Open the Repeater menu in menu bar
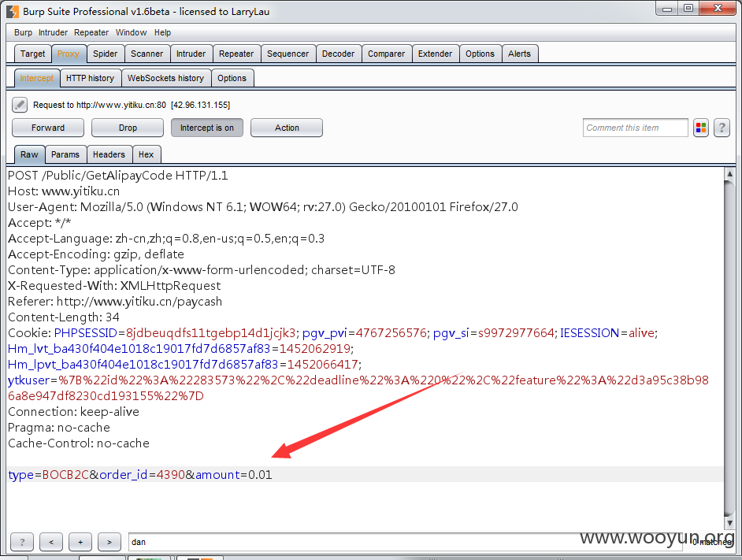Screen dimensions: 742x560 91,32
